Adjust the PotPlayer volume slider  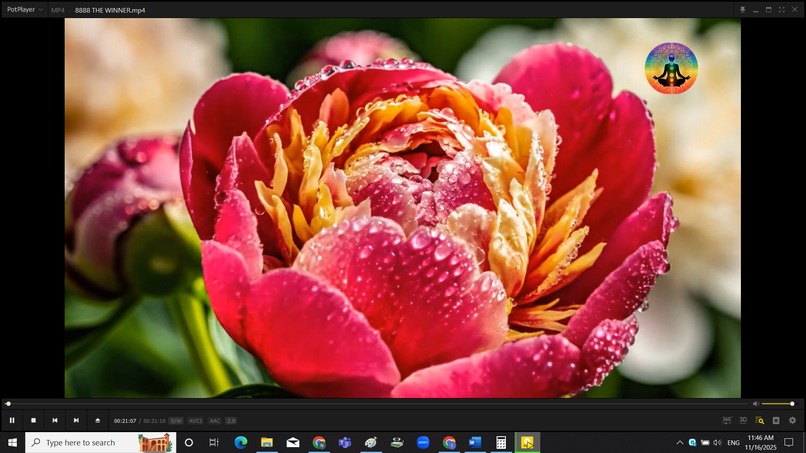pyautogui.click(x=778, y=404)
